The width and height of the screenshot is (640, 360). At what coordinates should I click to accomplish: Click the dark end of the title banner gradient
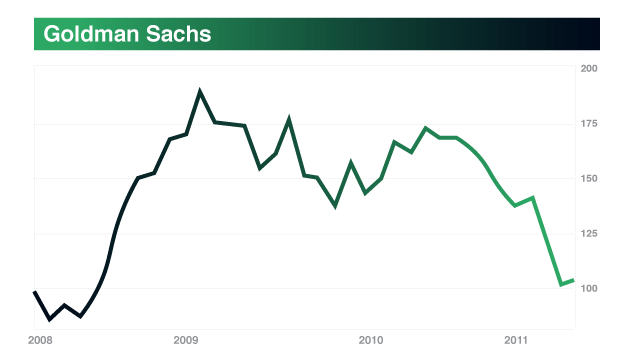point(588,34)
